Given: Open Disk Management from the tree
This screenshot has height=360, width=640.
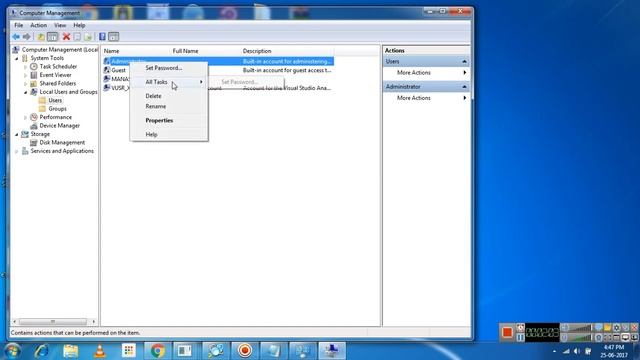Looking at the screenshot, I should point(62,142).
